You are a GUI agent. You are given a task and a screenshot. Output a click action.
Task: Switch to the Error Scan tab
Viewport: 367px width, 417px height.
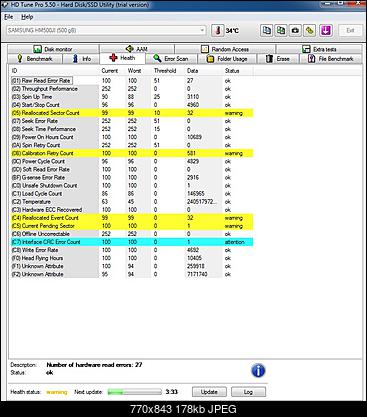[171, 59]
